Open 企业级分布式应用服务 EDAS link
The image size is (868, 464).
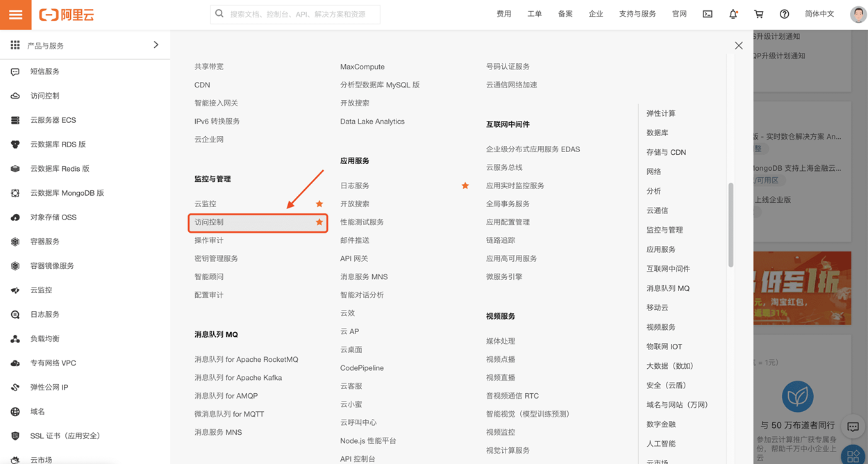[533, 149]
